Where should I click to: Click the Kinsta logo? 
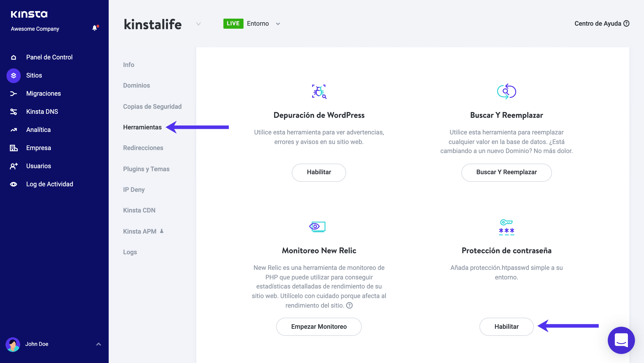point(29,14)
